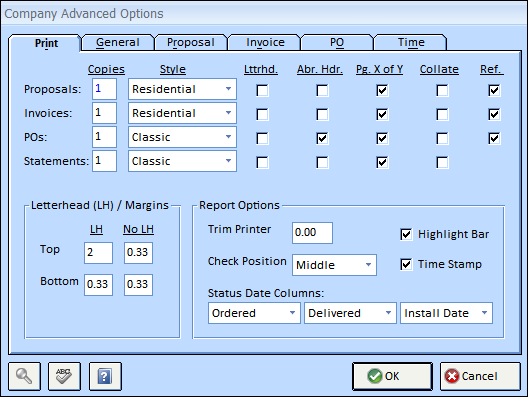Click the Top No LH margin field
528x397 pixels.
(138, 253)
